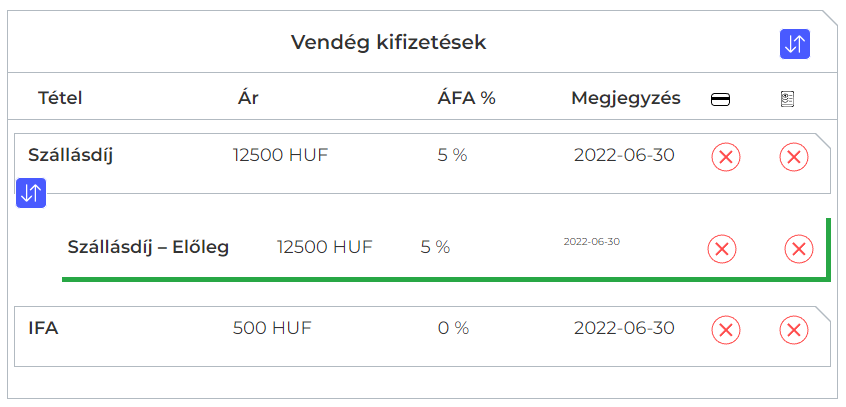Click the Tétel column header
846x407 pixels.
[60, 98]
